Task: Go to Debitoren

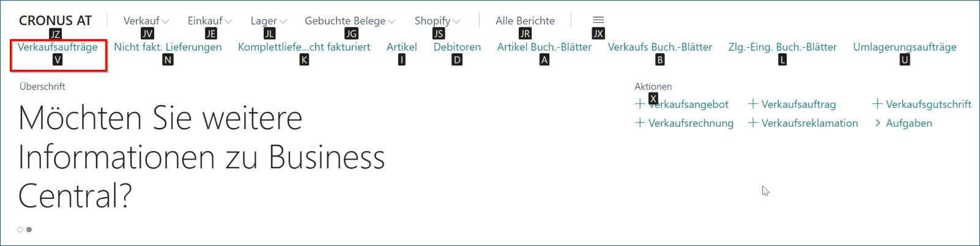Action: click(457, 47)
